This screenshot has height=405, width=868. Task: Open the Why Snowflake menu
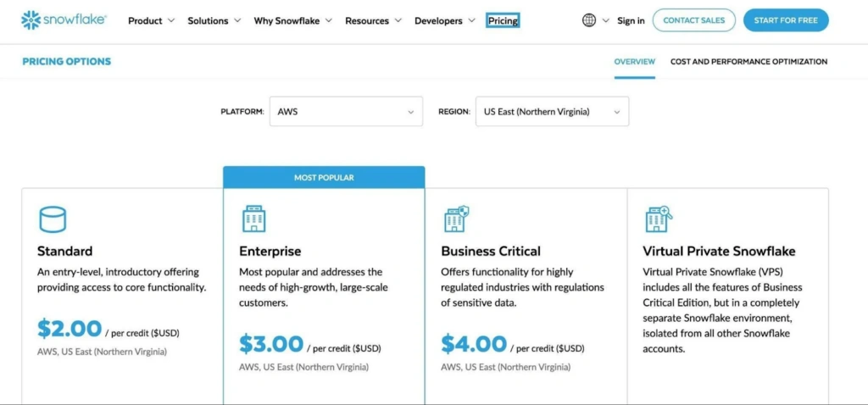point(292,20)
